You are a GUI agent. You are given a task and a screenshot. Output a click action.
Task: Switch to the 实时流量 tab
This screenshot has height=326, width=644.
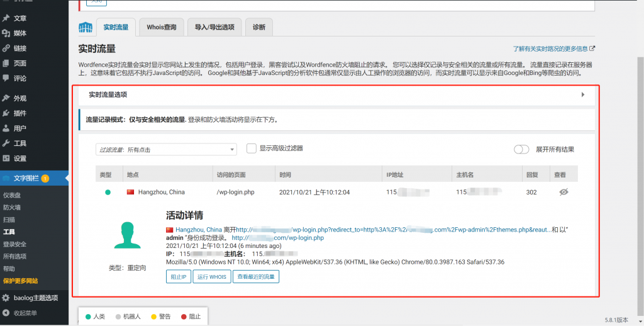(116, 27)
